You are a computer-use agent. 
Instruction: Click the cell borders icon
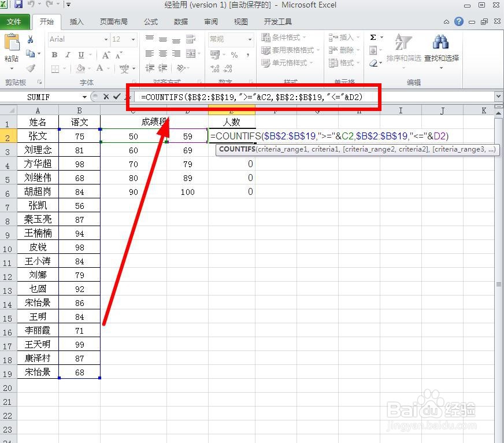click(x=55, y=68)
